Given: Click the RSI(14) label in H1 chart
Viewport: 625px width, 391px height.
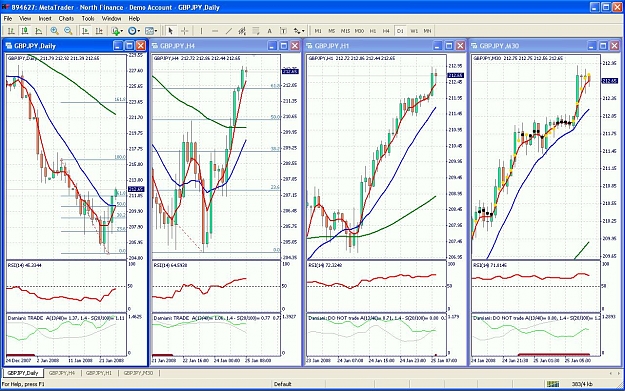Looking at the screenshot, I should point(325,265).
